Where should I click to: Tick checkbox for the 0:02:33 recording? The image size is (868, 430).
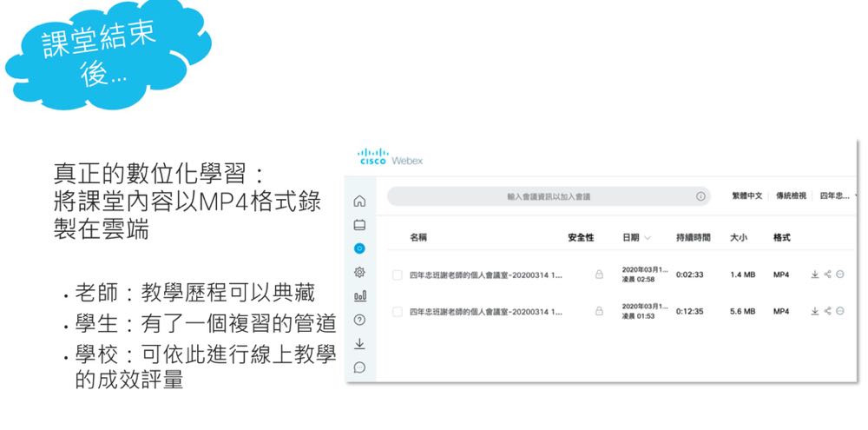397,275
